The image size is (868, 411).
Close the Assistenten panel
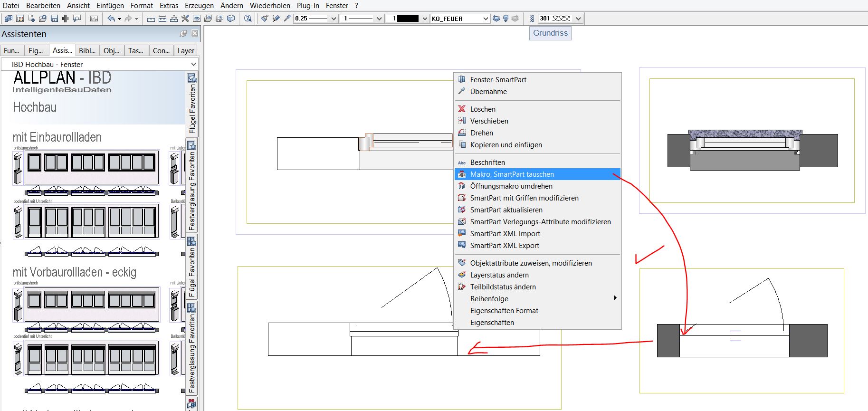coord(195,34)
